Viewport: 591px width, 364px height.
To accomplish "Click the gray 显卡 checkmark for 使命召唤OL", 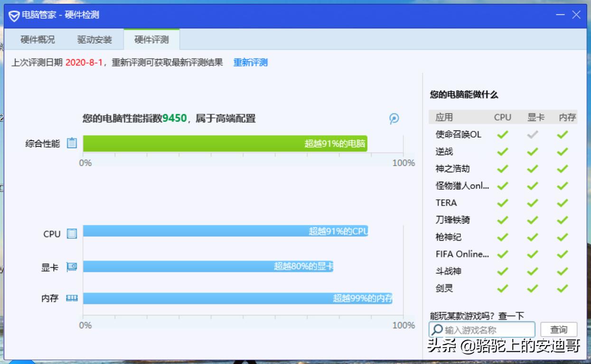I will point(532,134).
